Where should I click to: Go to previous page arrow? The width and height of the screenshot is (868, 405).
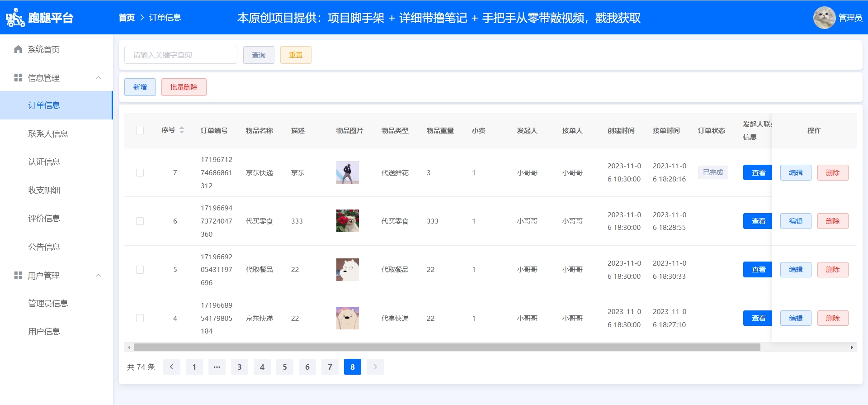click(172, 367)
